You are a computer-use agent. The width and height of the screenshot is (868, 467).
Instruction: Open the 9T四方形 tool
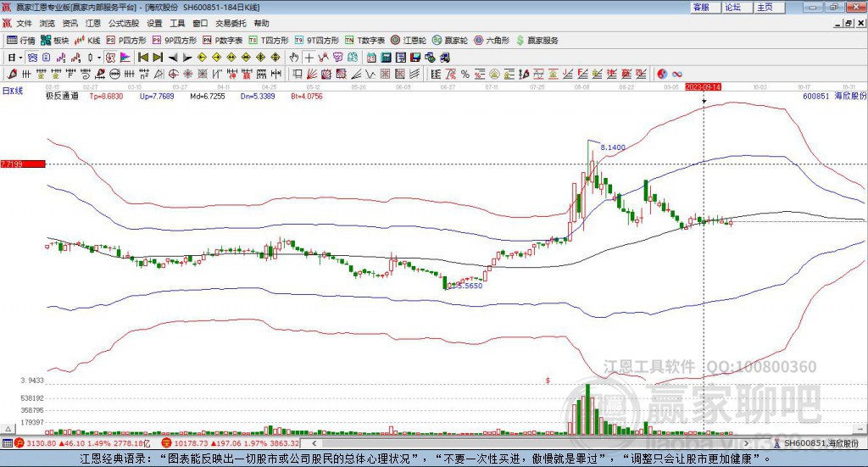point(317,41)
